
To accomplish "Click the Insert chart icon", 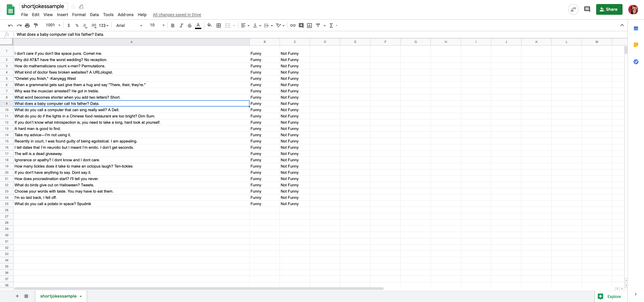I will click(309, 26).
